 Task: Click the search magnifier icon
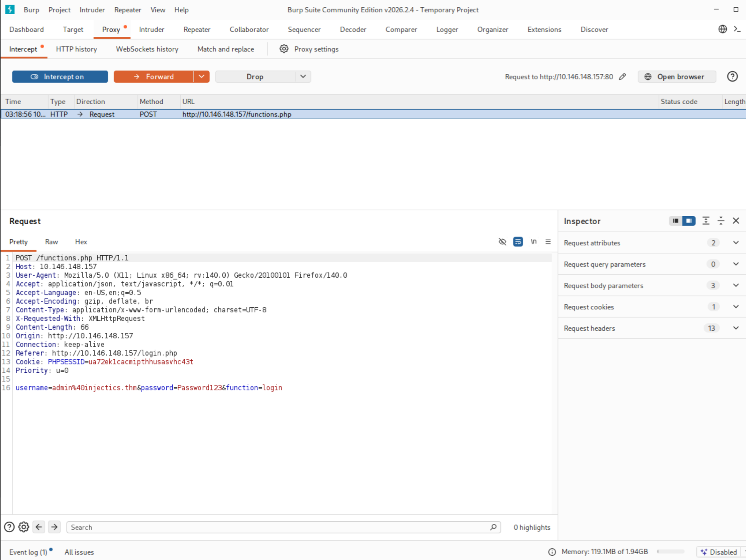[x=493, y=527]
